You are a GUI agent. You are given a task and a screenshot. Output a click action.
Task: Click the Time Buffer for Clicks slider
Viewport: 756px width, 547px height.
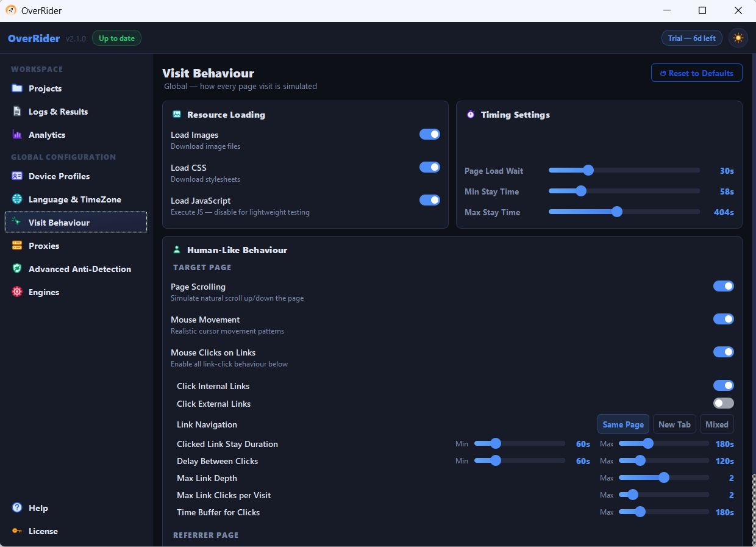tap(664, 512)
